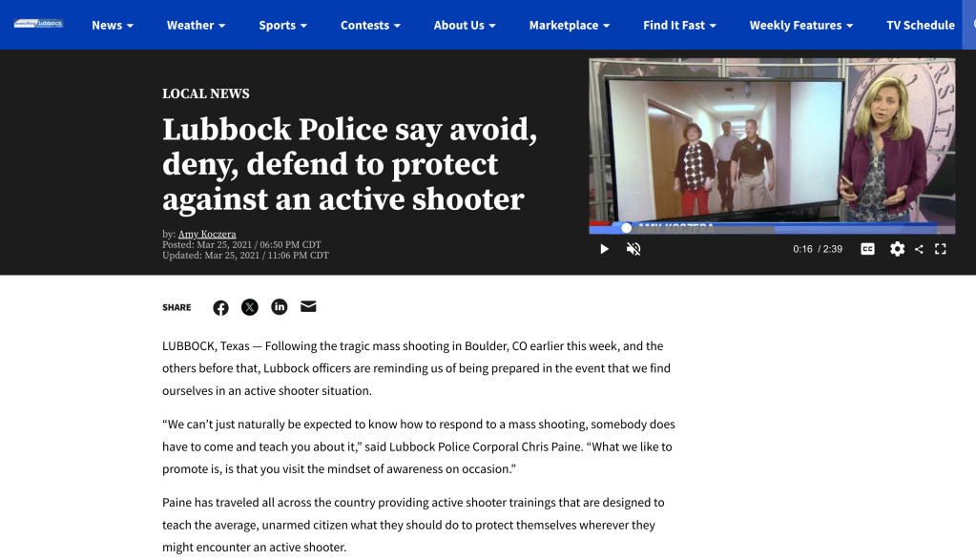The image size is (976, 560).
Task: Click the station logo in header
Action: 38,24
